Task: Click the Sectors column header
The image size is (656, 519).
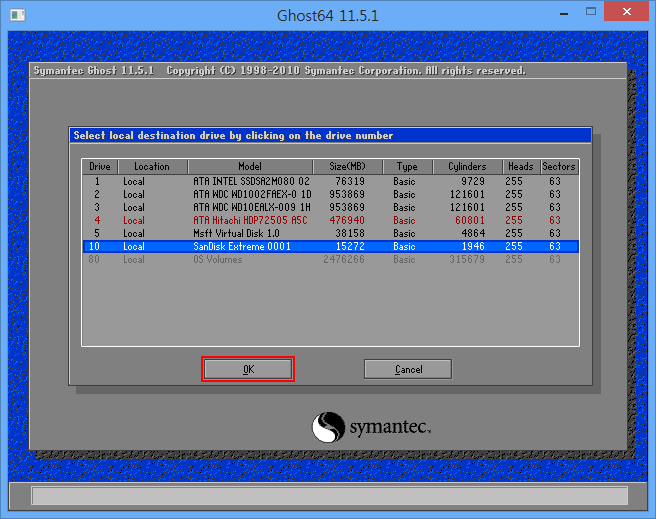Action: click(x=559, y=166)
